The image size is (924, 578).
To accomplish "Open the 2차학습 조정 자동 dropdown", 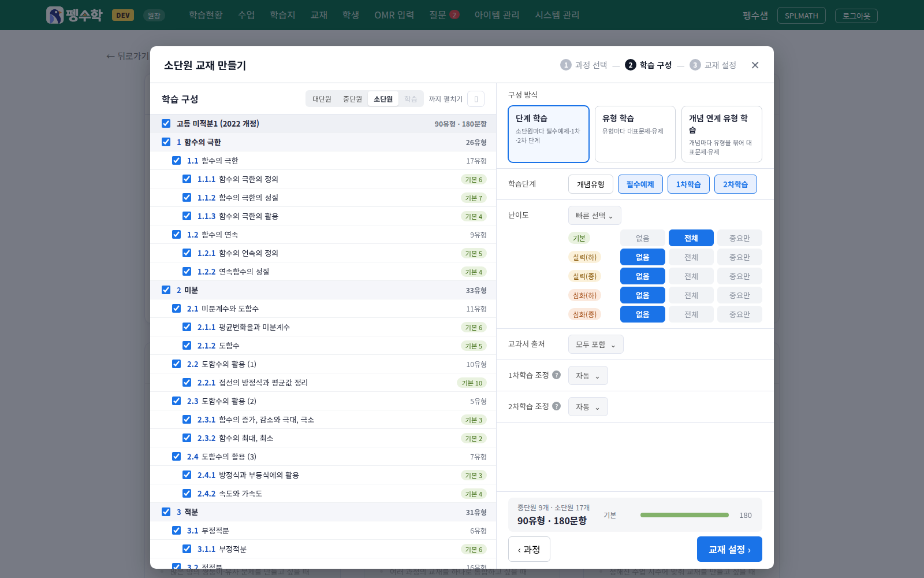I will (x=588, y=407).
